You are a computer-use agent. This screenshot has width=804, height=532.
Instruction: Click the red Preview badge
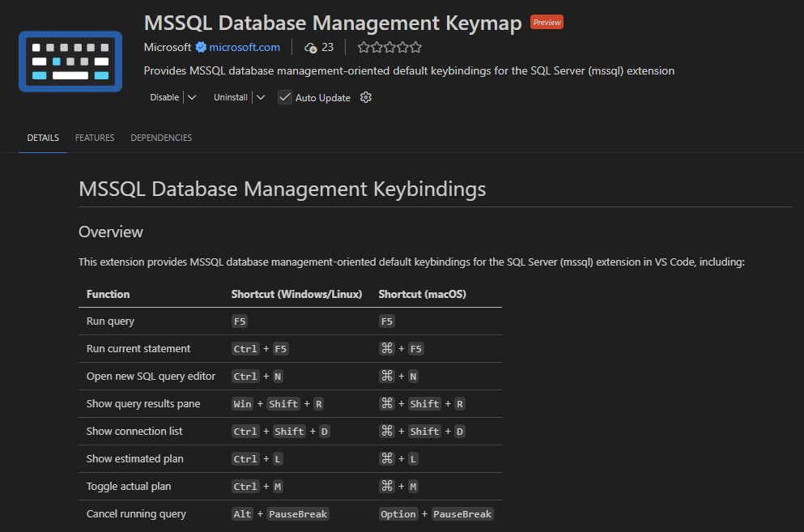click(x=547, y=23)
